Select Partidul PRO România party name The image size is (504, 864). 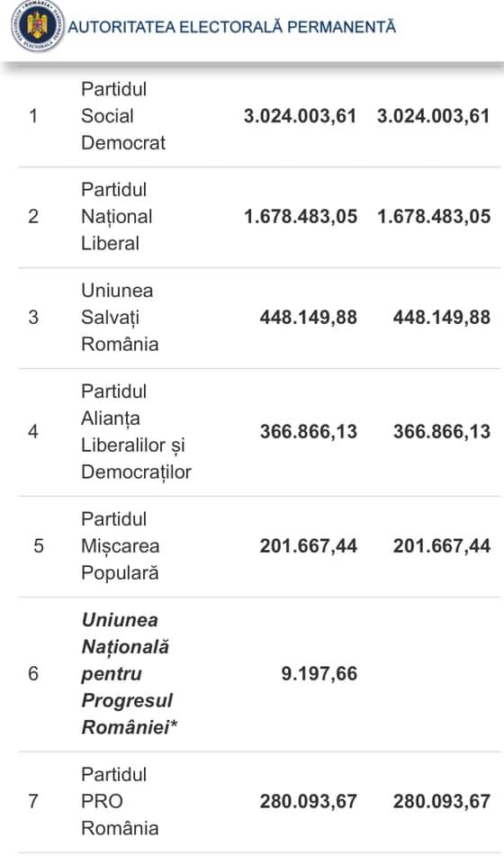(120, 801)
